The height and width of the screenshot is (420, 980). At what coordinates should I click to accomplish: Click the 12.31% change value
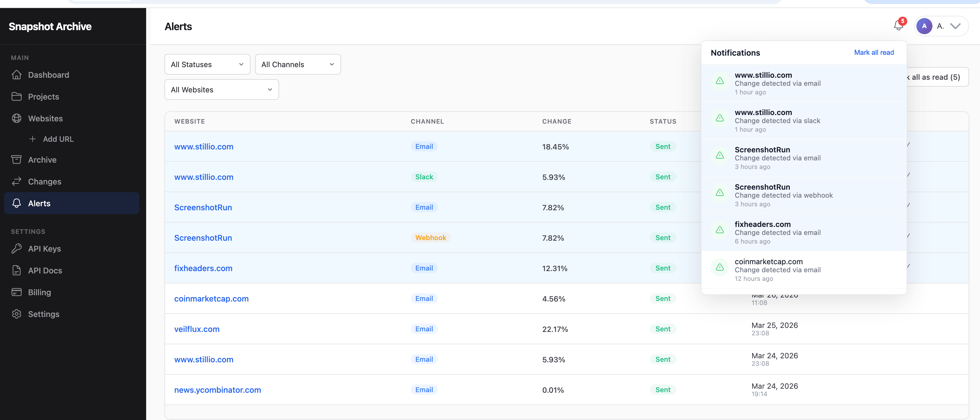pos(555,269)
